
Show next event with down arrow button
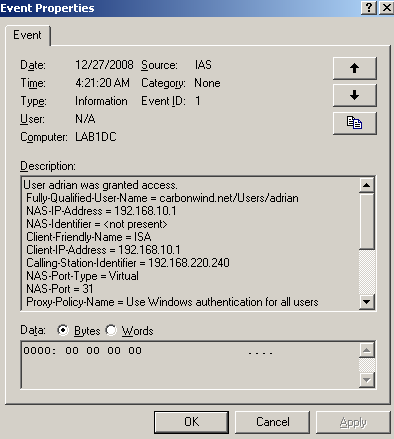(355, 95)
